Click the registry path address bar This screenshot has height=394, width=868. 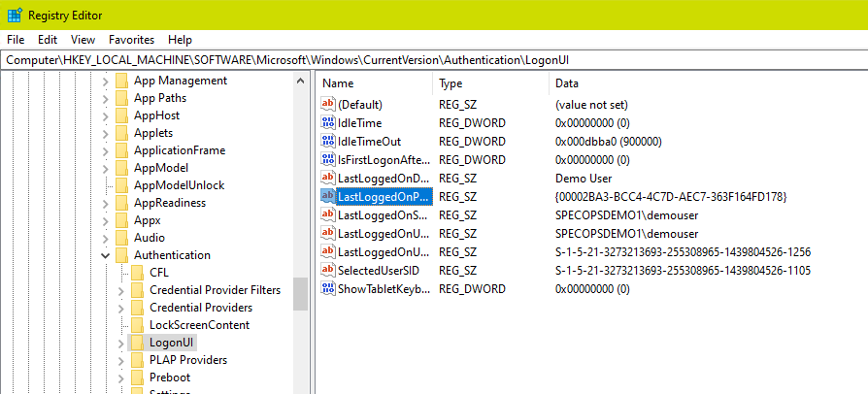click(x=434, y=60)
